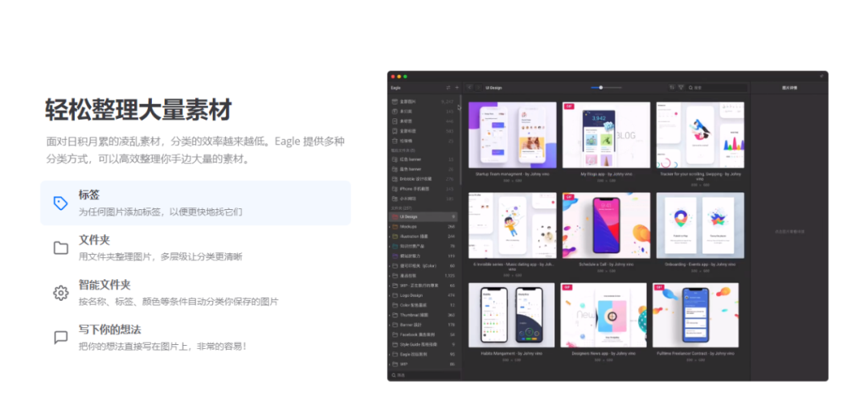Select the Facebook folder row
The width and height of the screenshot is (868, 419).
point(424,335)
